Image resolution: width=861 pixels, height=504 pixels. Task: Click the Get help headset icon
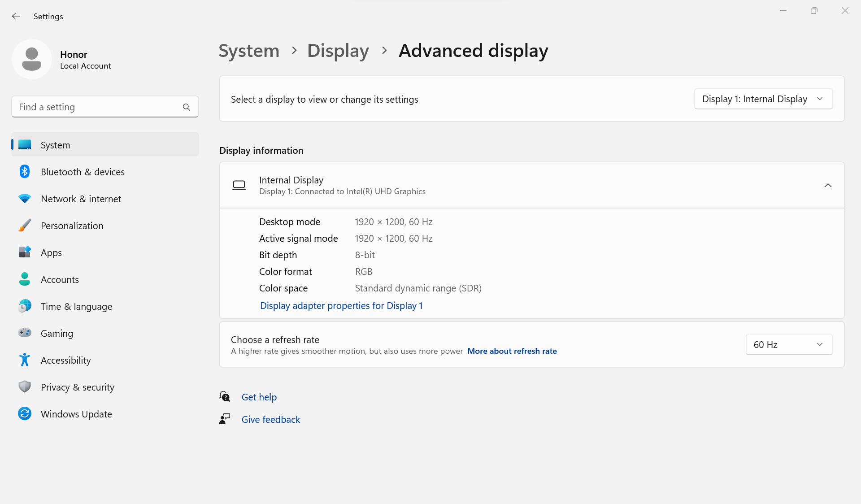(x=225, y=397)
